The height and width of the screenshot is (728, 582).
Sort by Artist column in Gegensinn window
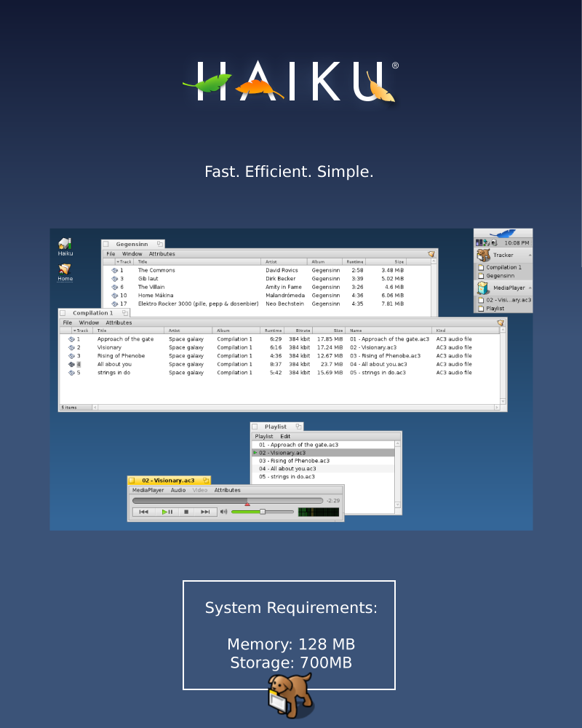[x=284, y=262]
